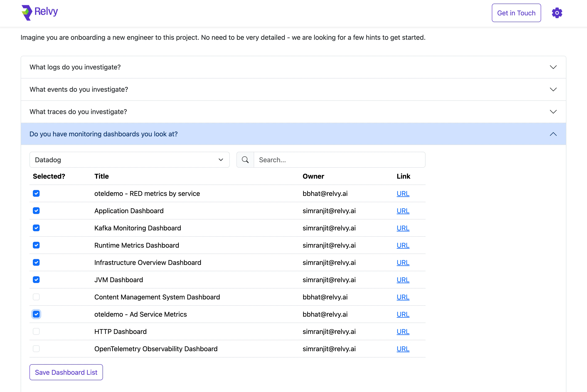Select the HTTP Dashboard checkbox
Screen dimensions: 587x392
coord(36,331)
